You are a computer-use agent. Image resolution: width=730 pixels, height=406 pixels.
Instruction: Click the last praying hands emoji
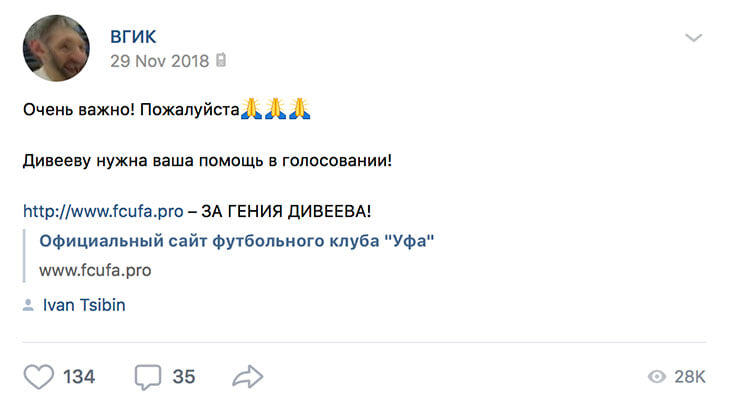tap(299, 108)
